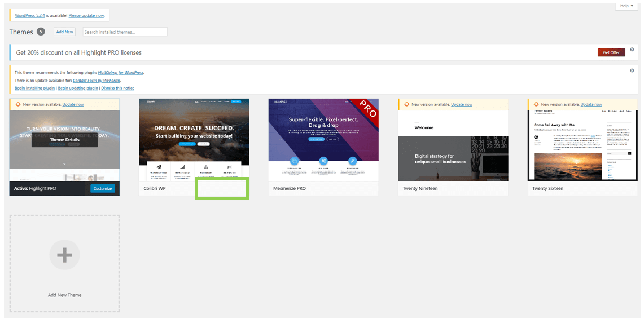Click the plus icon to add theme
Screen dimensions: 644x319
coord(64,255)
